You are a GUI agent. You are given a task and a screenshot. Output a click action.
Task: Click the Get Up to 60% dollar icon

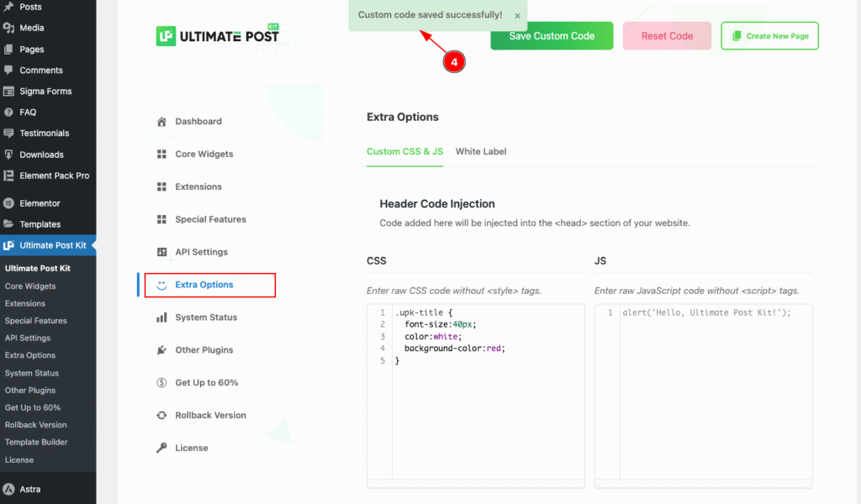click(x=161, y=383)
